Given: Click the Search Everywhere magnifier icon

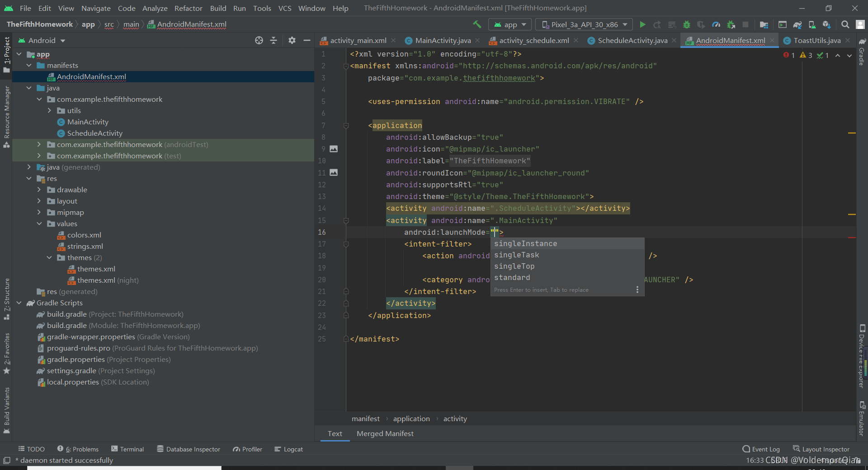Looking at the screenshot, I should (x=845, y=24).
